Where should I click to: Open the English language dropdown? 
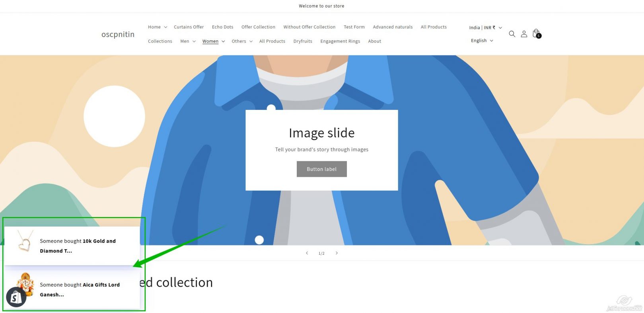click(x=482, y=41)
